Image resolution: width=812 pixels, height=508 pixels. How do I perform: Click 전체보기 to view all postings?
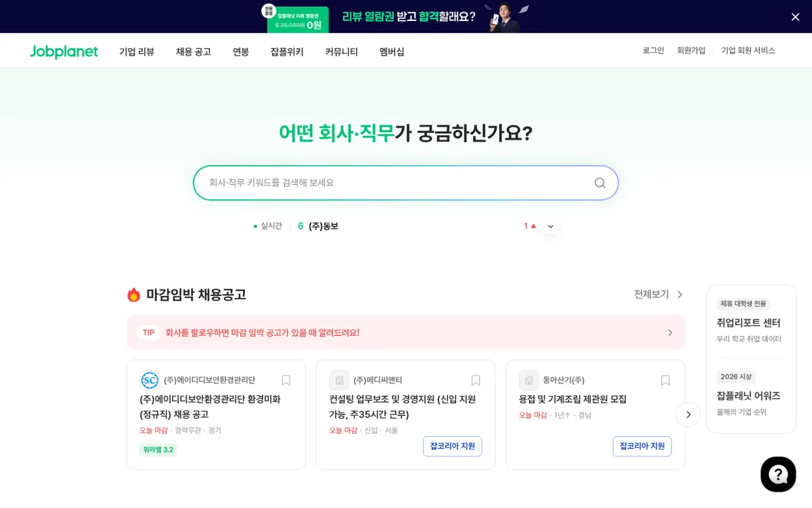coord(658,294)
